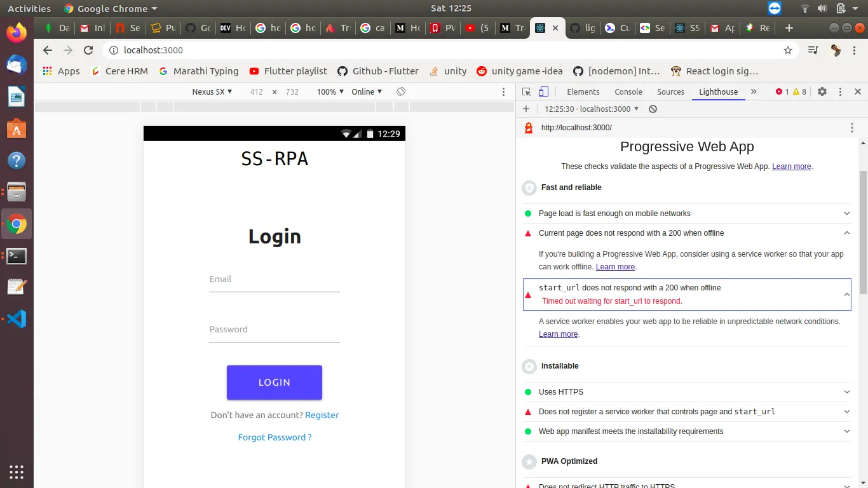
Task: Open DevTools settings gear
Action: [x=822, y=91]
